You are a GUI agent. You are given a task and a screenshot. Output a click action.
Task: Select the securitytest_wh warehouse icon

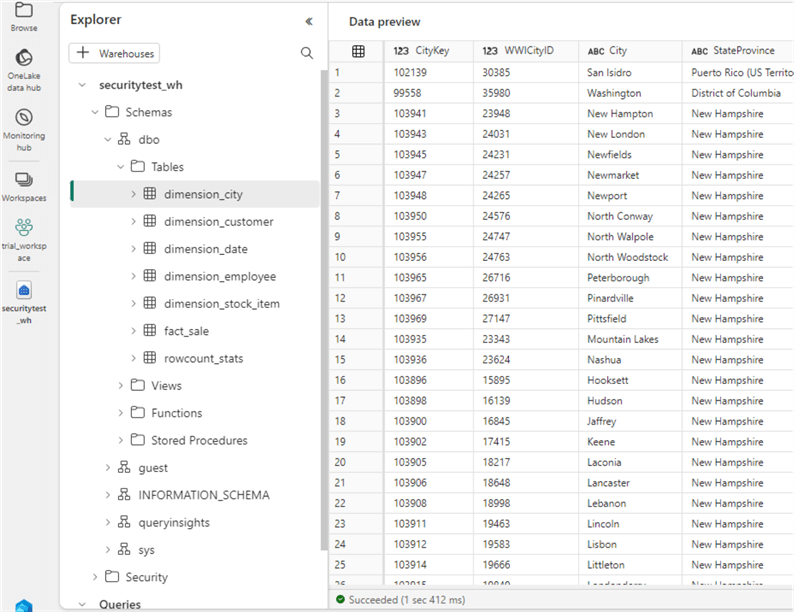pyautogui.click(x=24, y=291)
